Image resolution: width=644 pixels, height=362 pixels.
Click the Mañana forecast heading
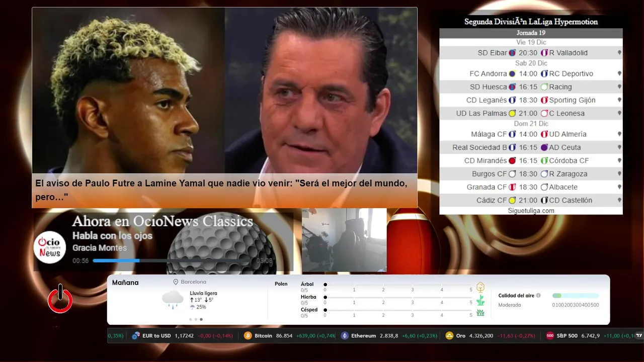[125, 283]
